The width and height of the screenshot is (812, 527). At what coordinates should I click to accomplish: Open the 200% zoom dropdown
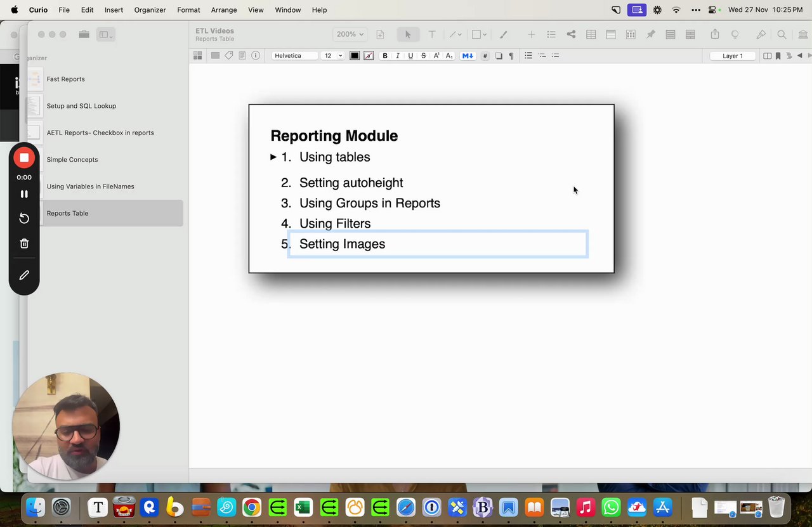click(350, 34)
